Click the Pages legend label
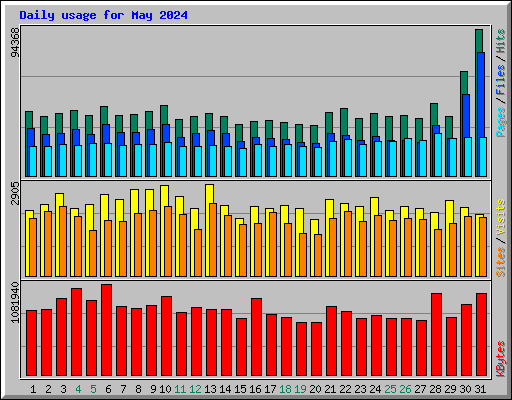The height and width of the screenshot is (400, 512). 501,122
